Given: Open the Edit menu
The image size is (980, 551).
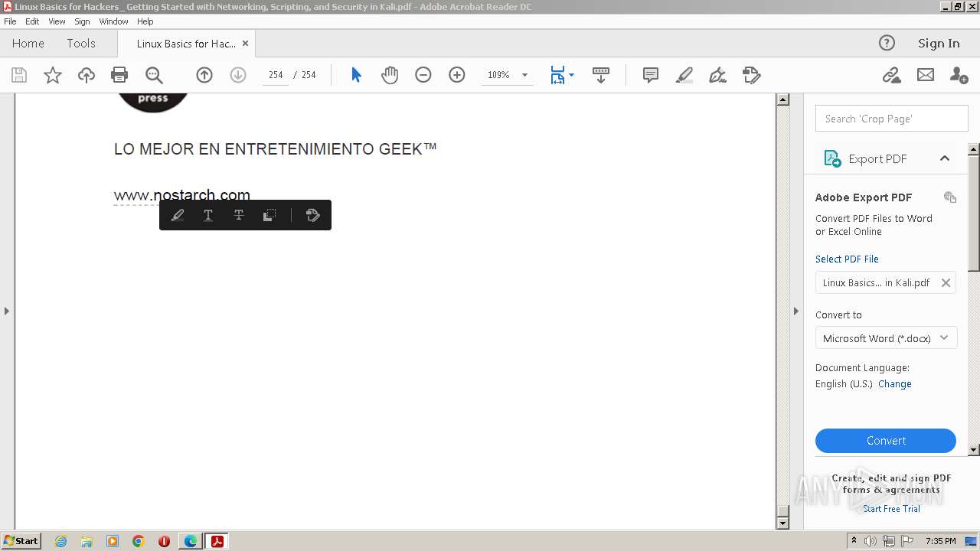Looking at the screenshot, I should pyautogui.click(x=32, y=21).
